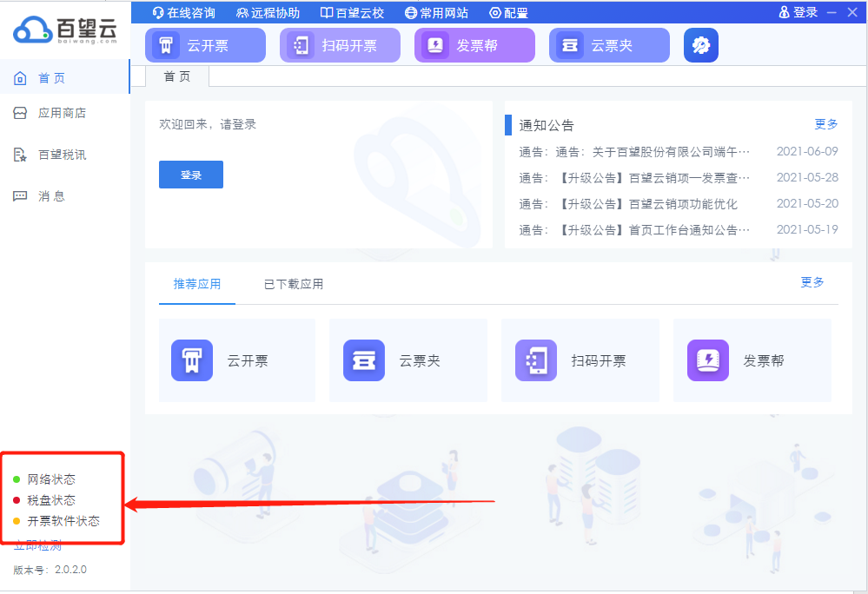
Task: Click the 百望税讯 document icon
Action: tap(20, 155)
